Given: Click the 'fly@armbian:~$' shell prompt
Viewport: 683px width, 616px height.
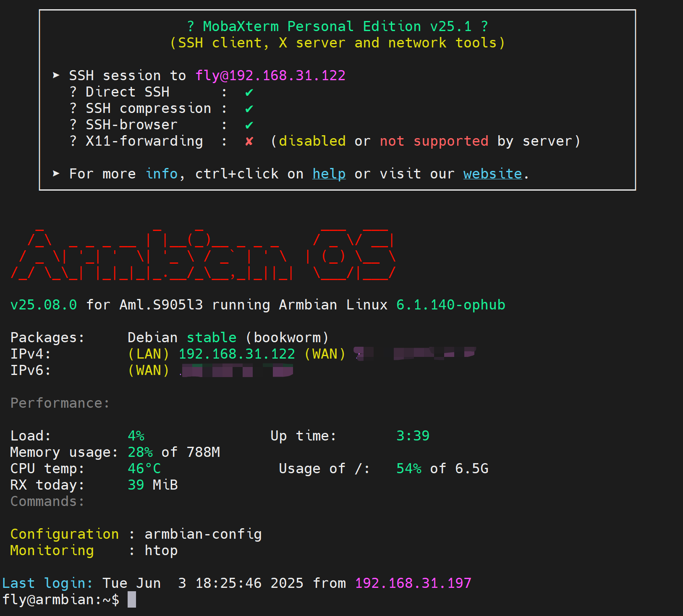Looking at the screenshot, I should pos(60,600).
